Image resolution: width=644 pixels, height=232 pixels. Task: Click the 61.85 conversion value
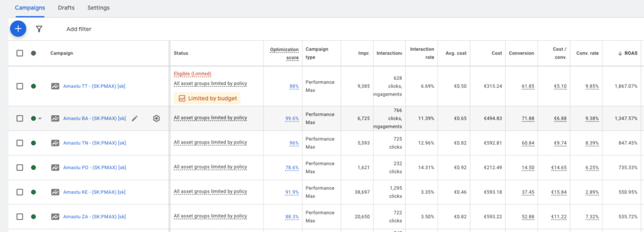coord(528,86)
